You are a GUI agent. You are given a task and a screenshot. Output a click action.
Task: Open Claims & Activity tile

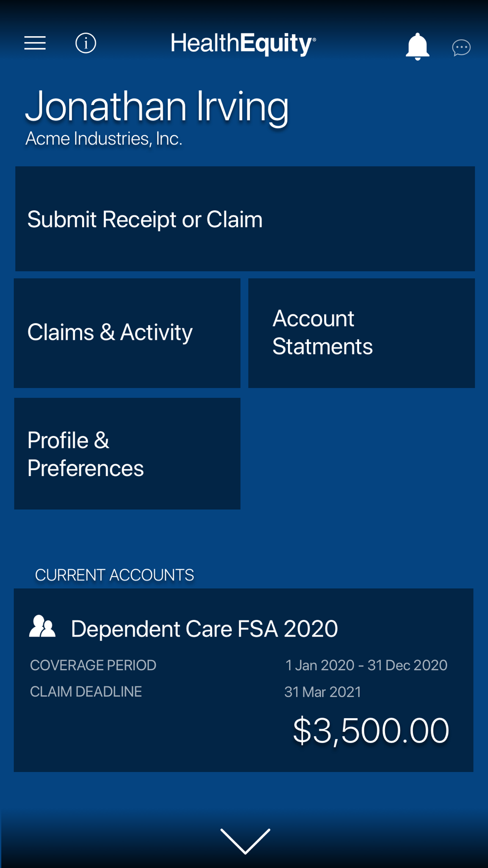click(x=127, y=333)
